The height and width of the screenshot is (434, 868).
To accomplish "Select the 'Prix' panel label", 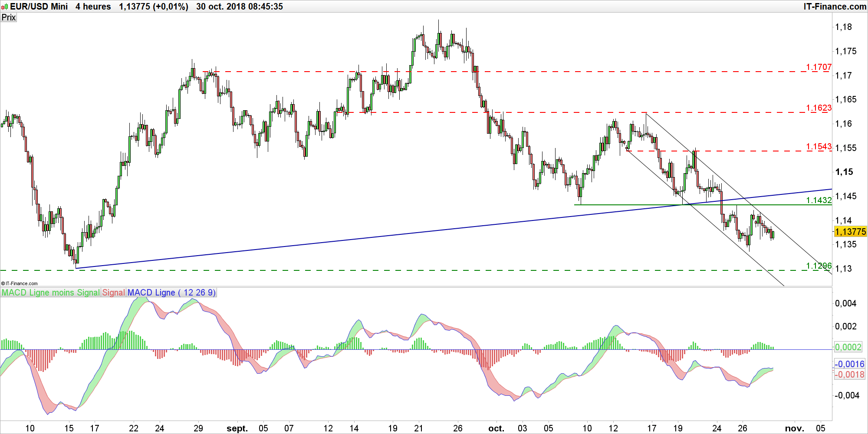I will pos(8,17).
